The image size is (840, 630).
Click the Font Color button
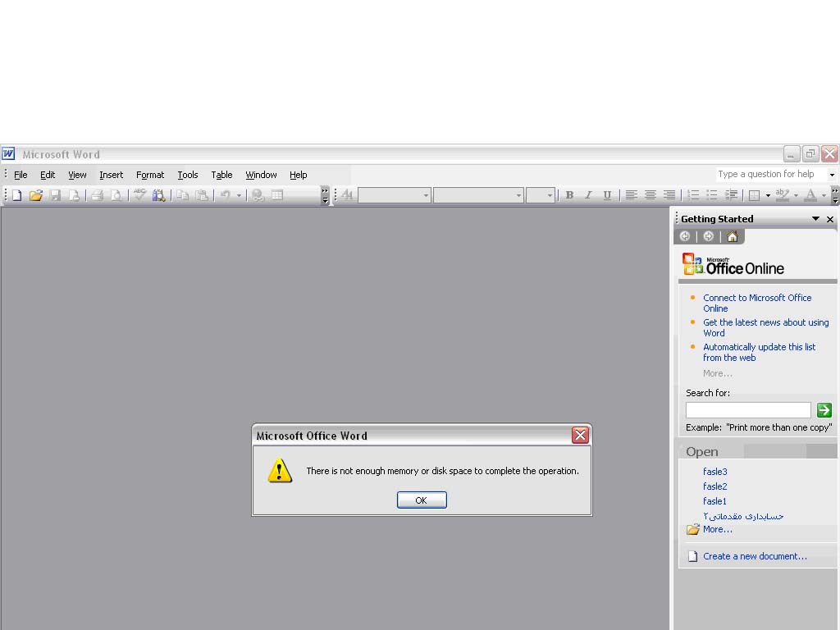click(x=810, y=195)
